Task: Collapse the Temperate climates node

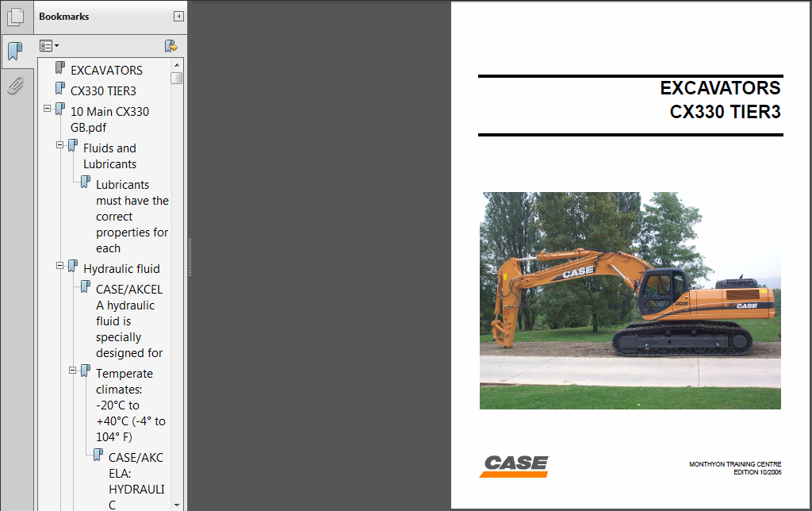Action: (x=72, y=370)
